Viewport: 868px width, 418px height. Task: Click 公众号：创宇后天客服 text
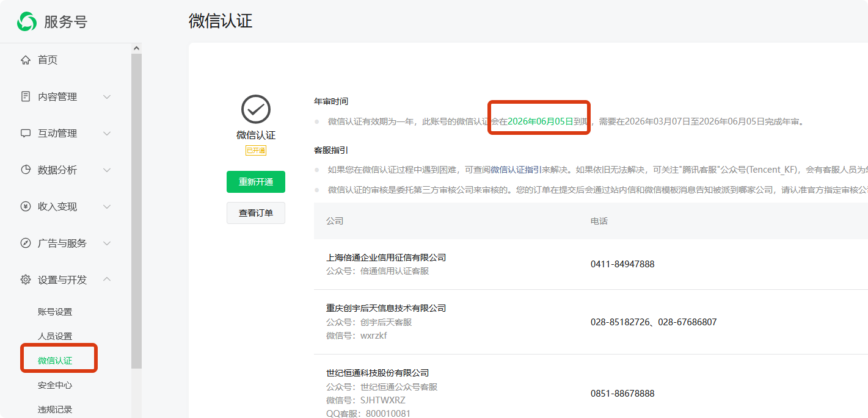(x=369, y=322)
